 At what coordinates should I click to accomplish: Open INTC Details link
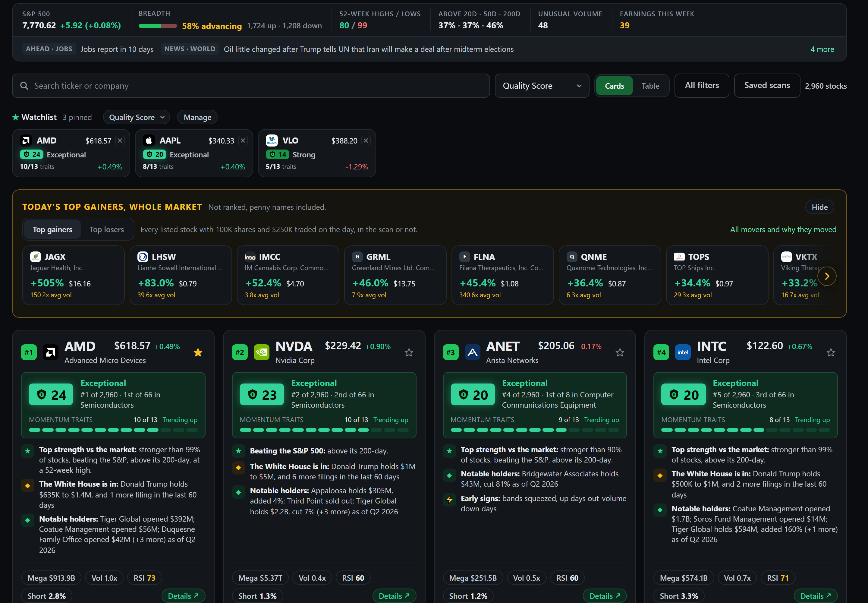816,596
